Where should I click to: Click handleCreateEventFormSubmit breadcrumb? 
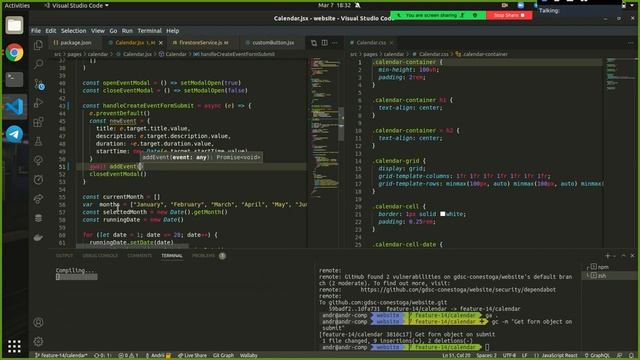pyautogui.click(x=234, y=54)
